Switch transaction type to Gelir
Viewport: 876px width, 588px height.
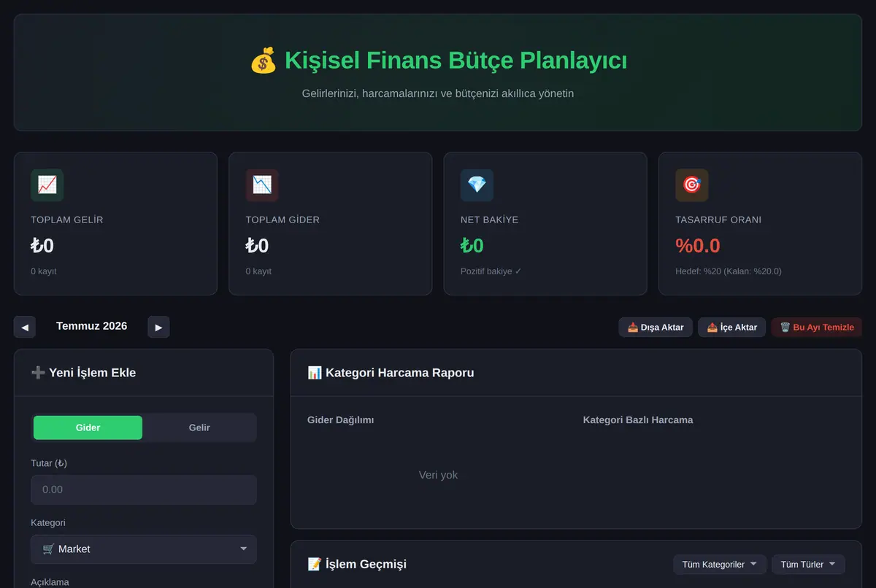[199, 428]
